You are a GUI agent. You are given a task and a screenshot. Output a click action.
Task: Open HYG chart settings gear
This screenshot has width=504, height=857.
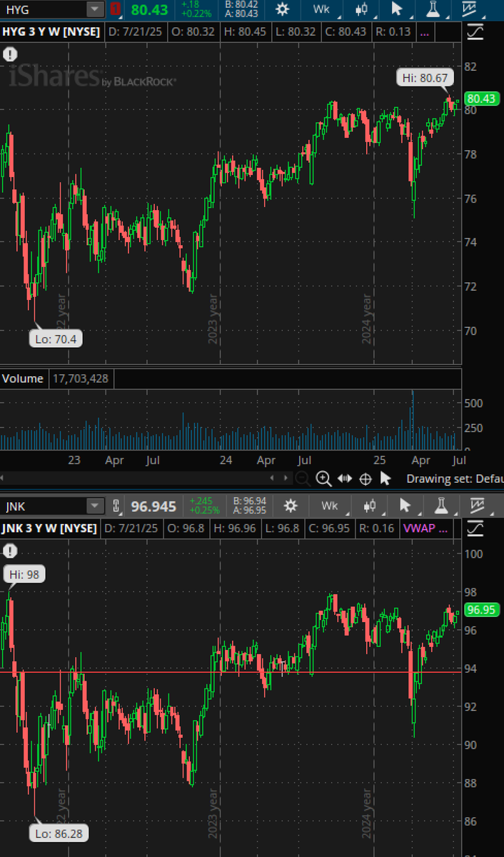[x=283, y=9]
